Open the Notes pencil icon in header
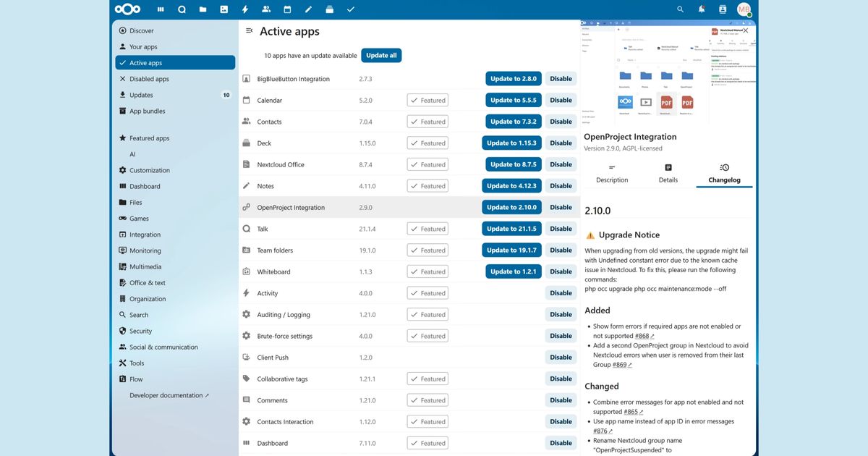868x456 pixels. click(308, 9)
